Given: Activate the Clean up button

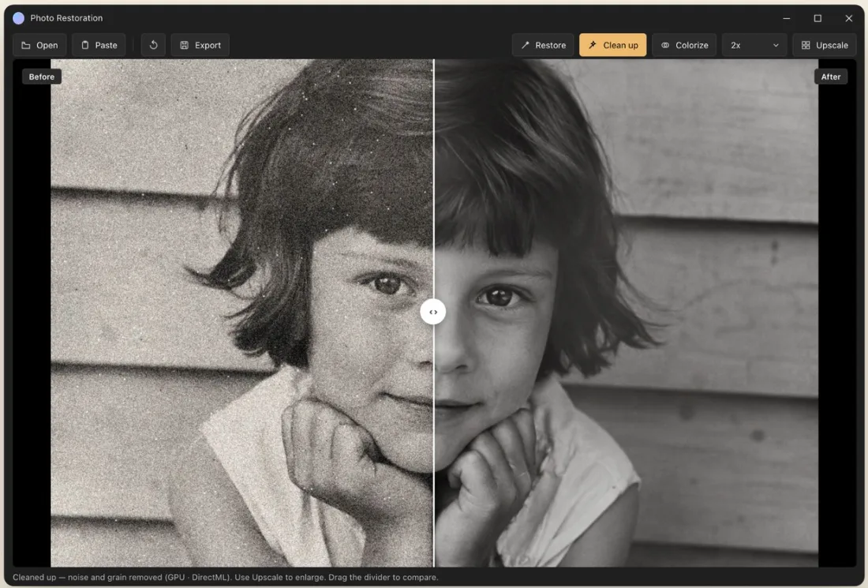Looking at the screenshot, I should pos(613,46).
